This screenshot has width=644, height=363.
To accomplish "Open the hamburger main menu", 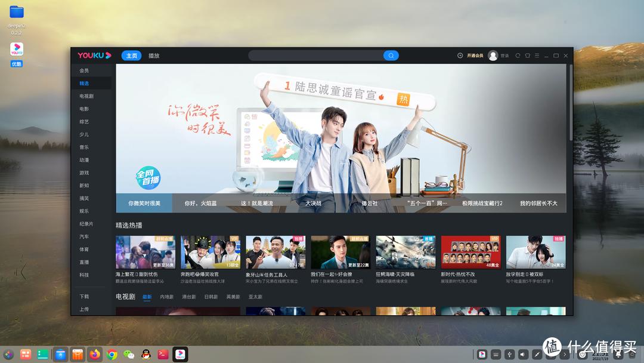I will pos(537,55).
